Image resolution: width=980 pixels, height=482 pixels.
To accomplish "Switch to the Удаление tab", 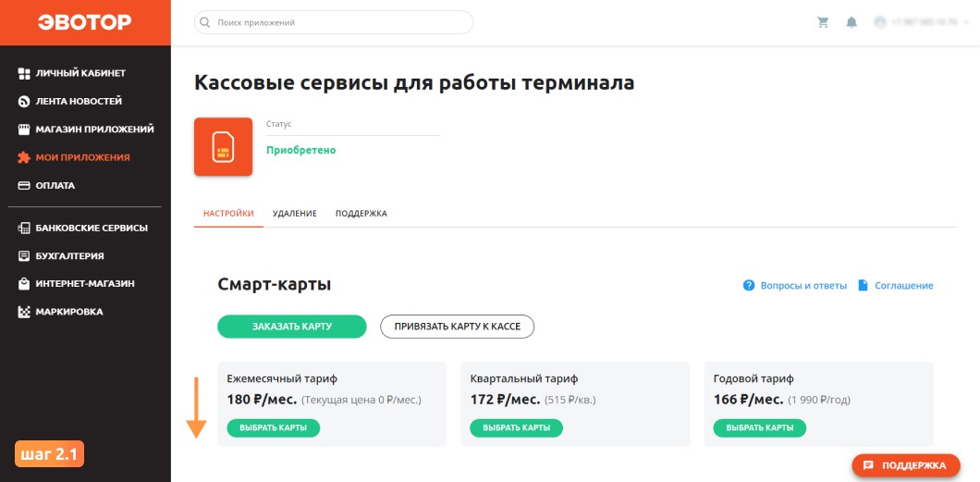I will [294, 213].
